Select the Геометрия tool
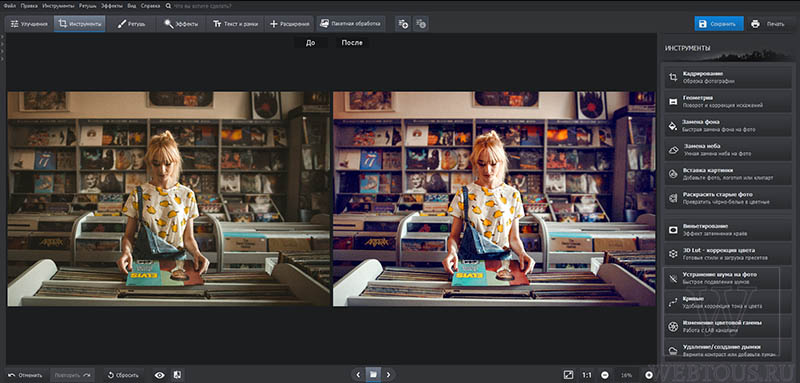The image size is (800, 383). 728,101
